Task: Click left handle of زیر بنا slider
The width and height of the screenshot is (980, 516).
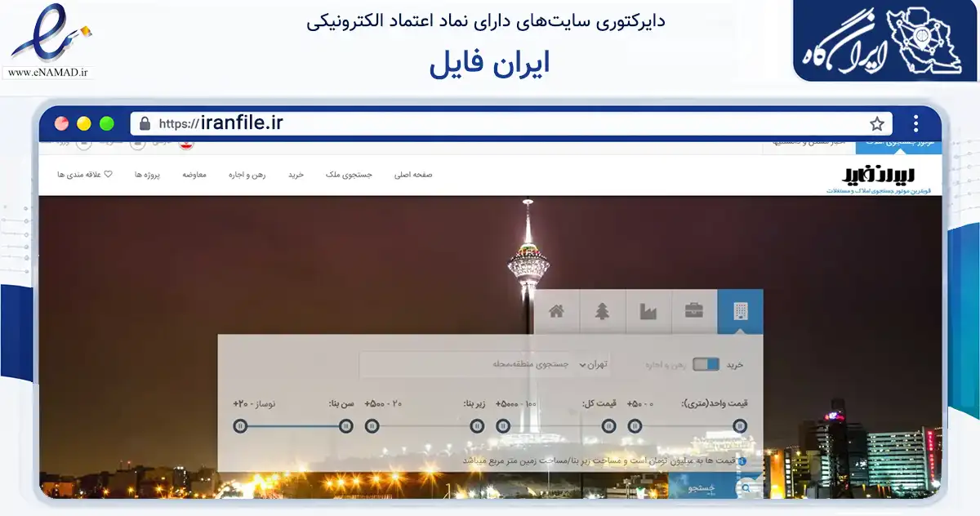Action: coord(372,425)
